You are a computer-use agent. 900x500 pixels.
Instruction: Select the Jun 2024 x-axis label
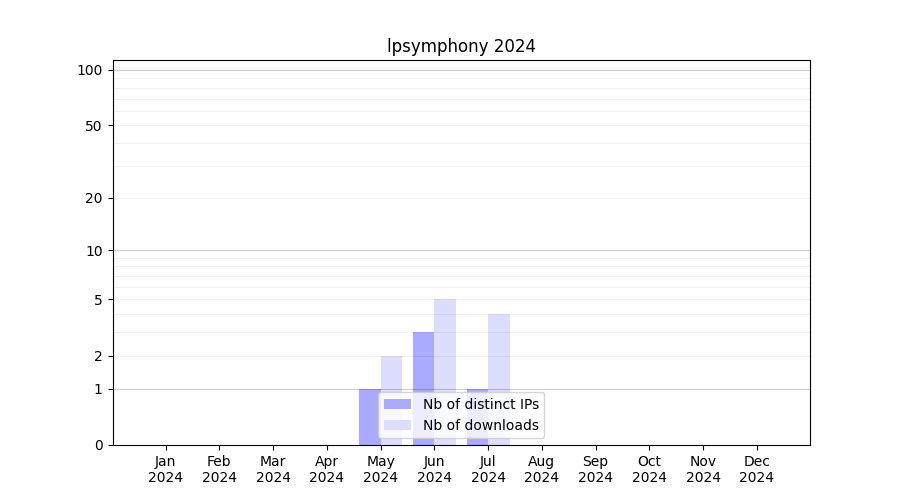click(x=434, y=469)
